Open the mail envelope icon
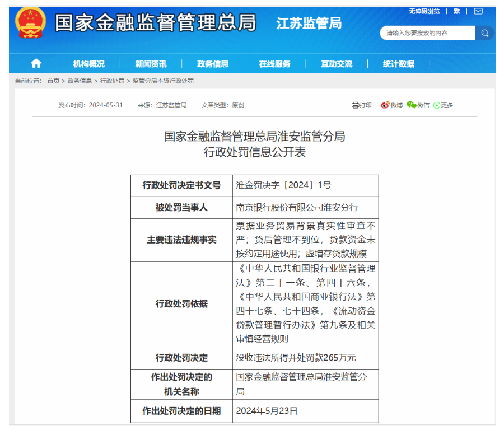The height and width of the screenshot is (435, 504). tap(478, 11)
